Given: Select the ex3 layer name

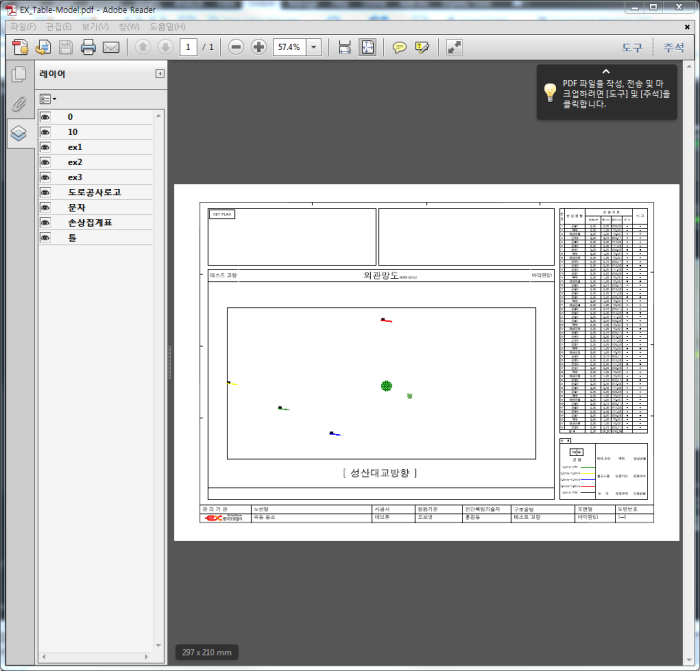Looking at the screenshot, I should tap(75, 178).
